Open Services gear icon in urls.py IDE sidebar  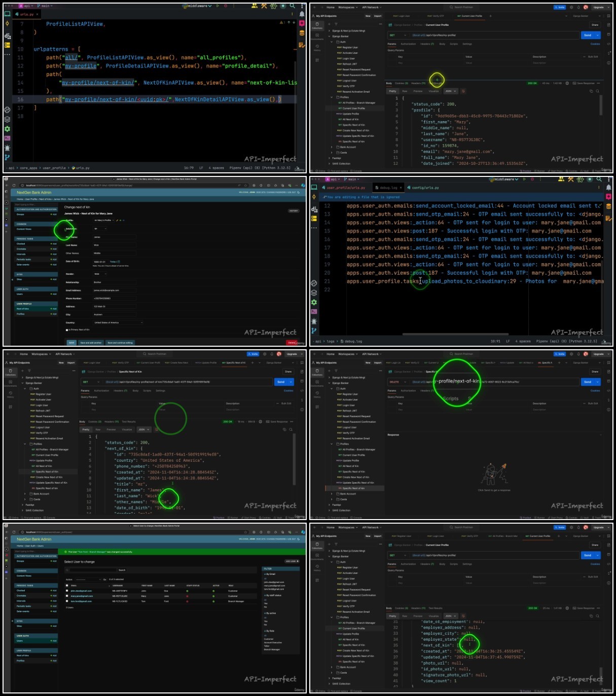(7, 129)
